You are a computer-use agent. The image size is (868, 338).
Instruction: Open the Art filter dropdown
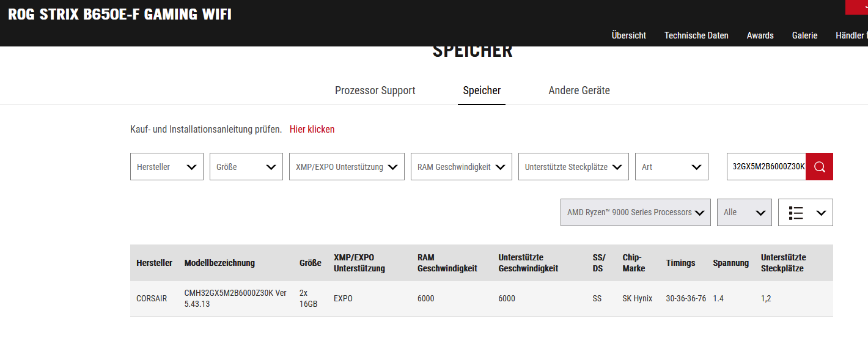671,167
